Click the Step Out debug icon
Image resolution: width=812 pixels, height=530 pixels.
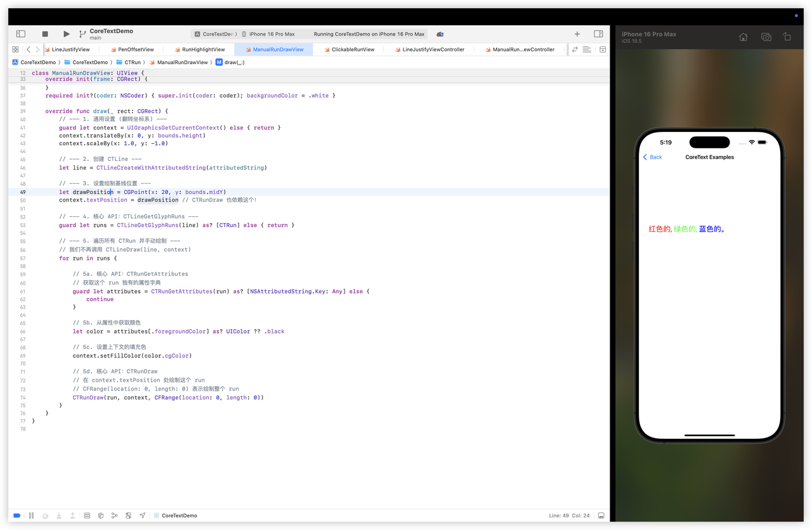tap(73, 515)
